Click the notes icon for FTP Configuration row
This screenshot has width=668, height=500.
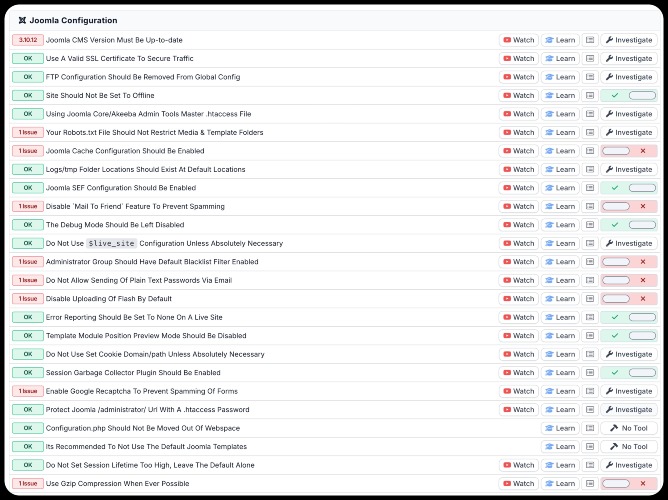tap(590, 77)
